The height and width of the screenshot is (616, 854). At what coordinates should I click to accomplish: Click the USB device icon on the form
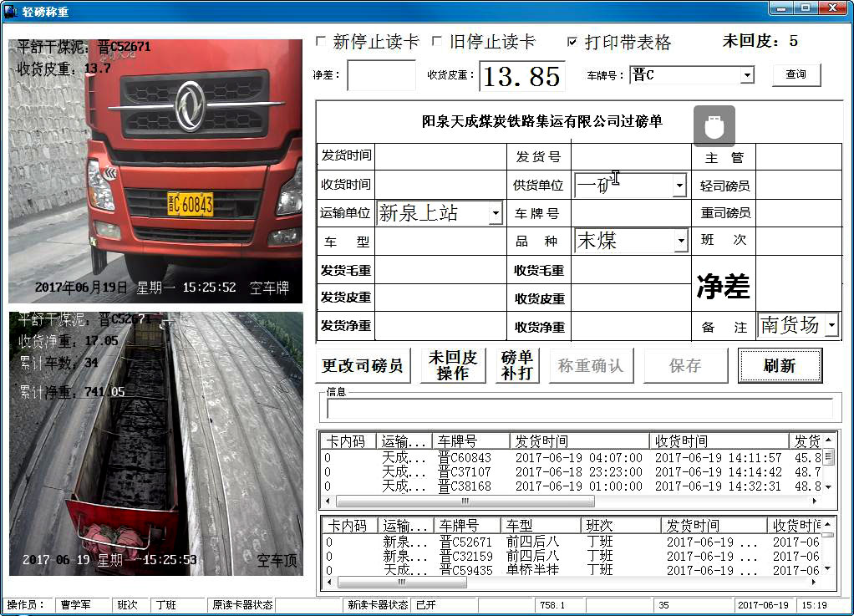(x=714, y=126)
